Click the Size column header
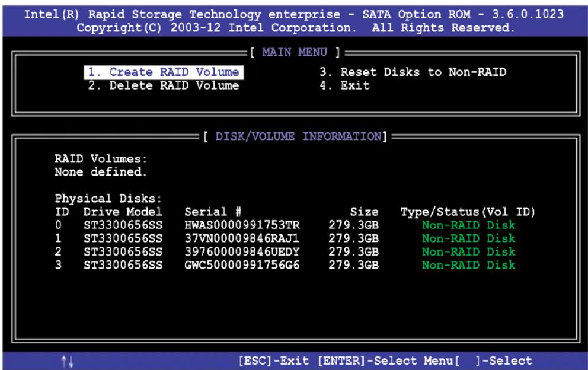 point(364,212)
